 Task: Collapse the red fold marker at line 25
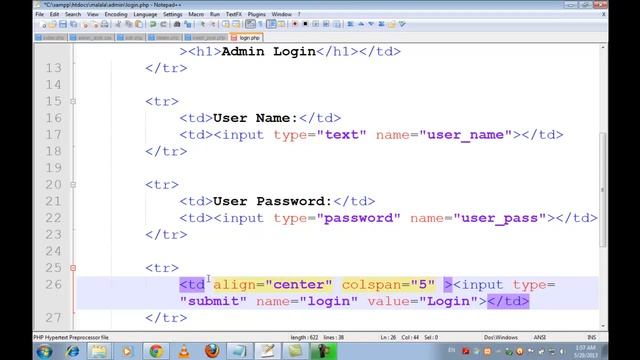[73, 268]
